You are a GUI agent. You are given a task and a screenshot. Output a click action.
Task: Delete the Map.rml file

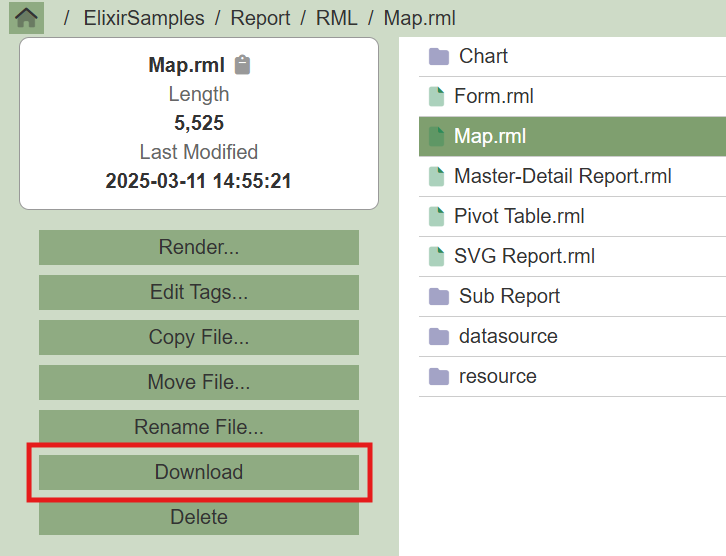tap(199, 517)
